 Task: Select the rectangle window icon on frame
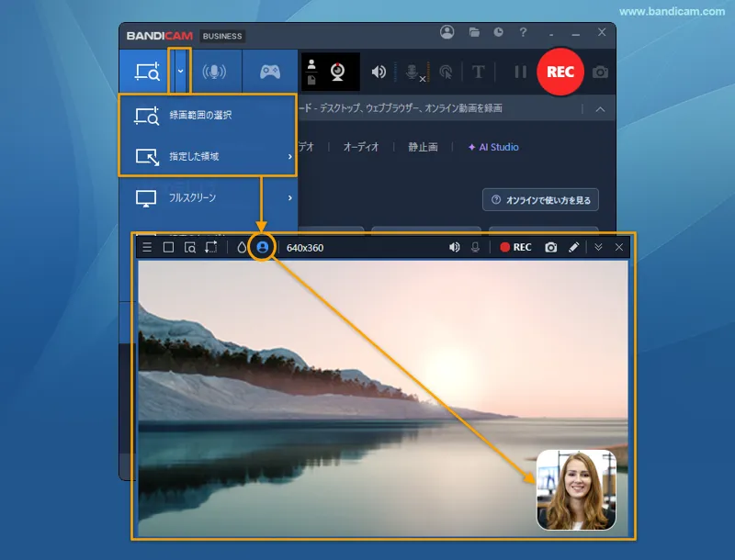tap(168, 247)
